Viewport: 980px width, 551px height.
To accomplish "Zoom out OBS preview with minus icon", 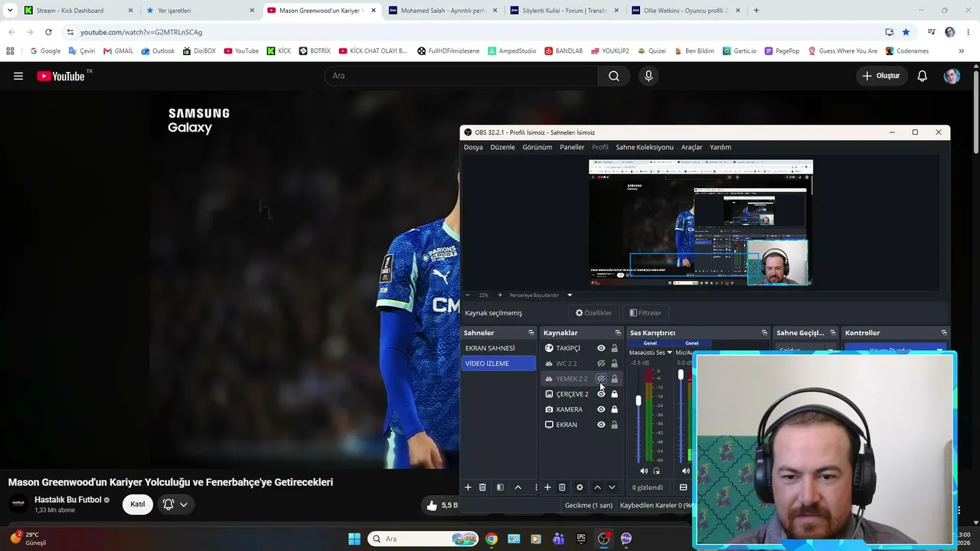I will click(468, 295).
